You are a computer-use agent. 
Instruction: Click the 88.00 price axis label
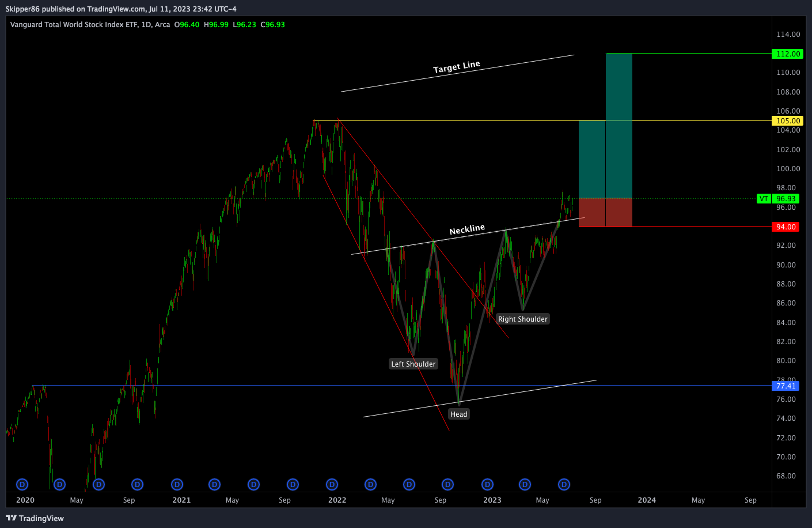tap(786, 284)
